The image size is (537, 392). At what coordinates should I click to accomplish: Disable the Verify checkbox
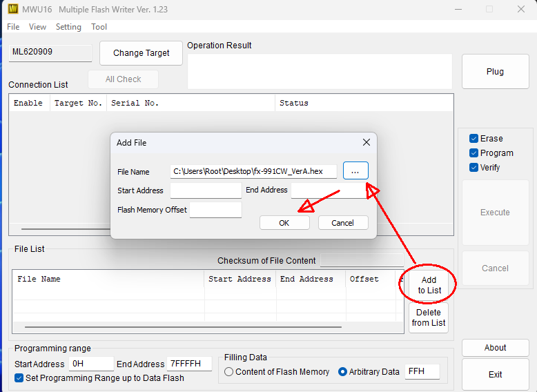tap(473, 168)
